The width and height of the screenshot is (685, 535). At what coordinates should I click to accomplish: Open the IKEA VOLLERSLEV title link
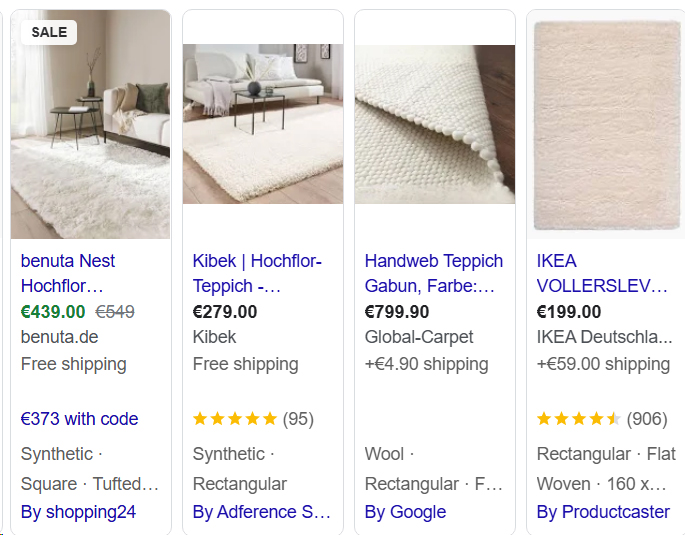pyautogui.click(x=601, y=273)
